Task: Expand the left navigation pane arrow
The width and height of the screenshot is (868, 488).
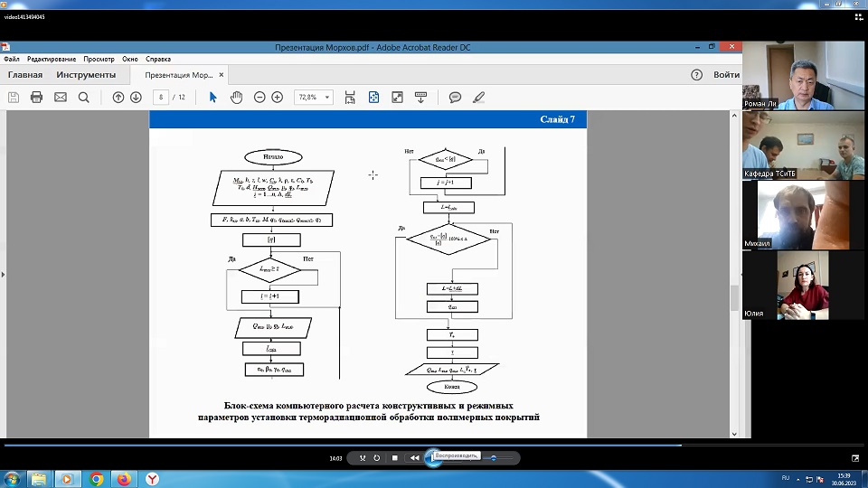Action: pyautogui.click(x=3, y=274)
